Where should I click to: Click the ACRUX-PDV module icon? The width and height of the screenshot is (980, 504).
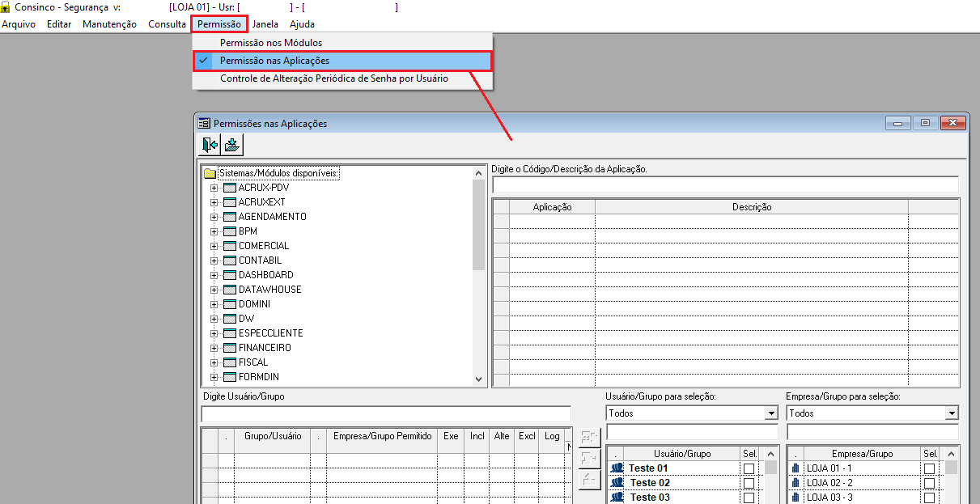229,188
